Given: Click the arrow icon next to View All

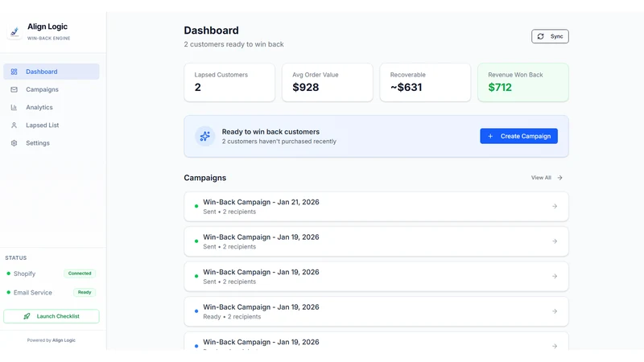Looking at the screenshot, I should pyautogui.click(x=559, y=178).
